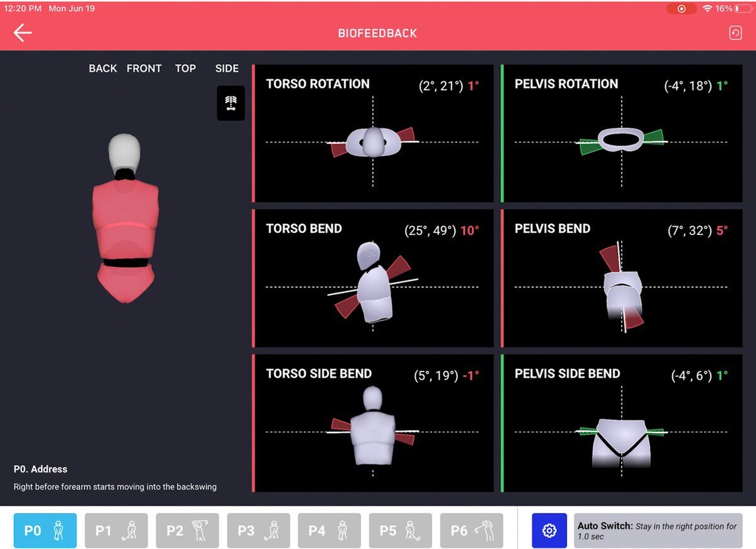This screenshot has height=549, width=756.
Task: Click the PELVIS BEND panel
Action: point(622,277)
